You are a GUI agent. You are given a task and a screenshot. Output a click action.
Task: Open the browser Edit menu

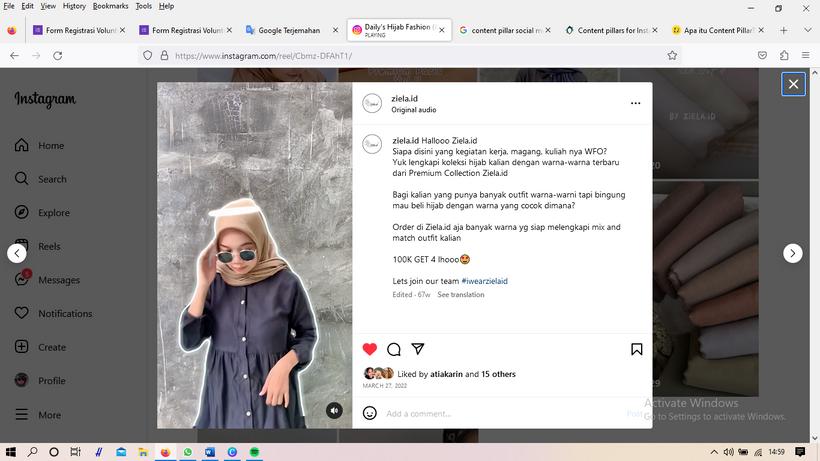point(27,6)
